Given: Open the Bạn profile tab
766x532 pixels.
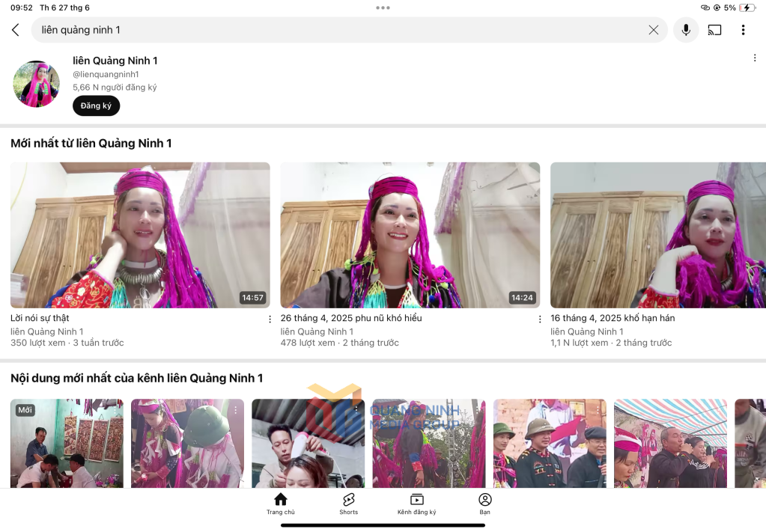Looking at the screenshot, I should (x=484, y=504).
